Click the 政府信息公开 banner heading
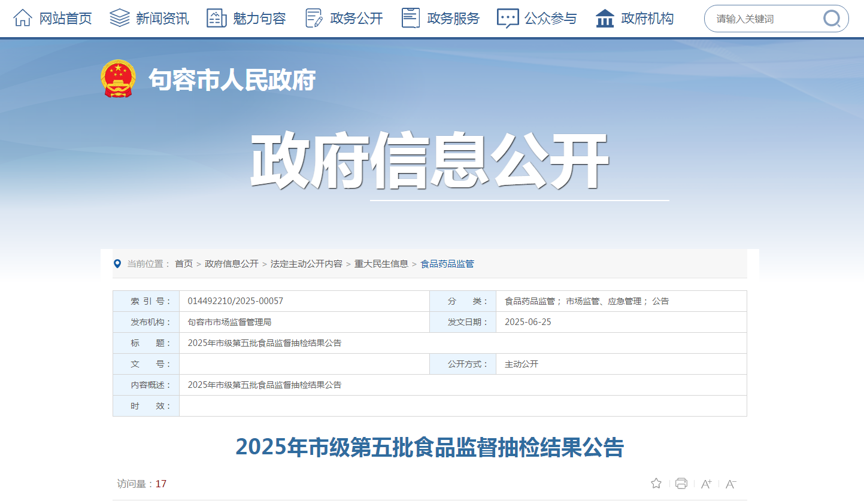Screen dimensions: 864x504 pos(430,160)
